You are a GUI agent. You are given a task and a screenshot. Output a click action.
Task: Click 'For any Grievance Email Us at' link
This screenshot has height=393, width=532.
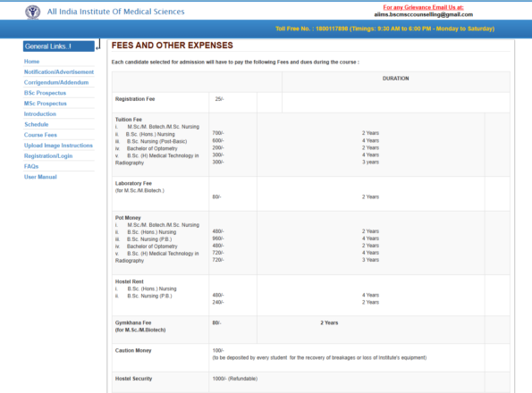coord(424,7)
